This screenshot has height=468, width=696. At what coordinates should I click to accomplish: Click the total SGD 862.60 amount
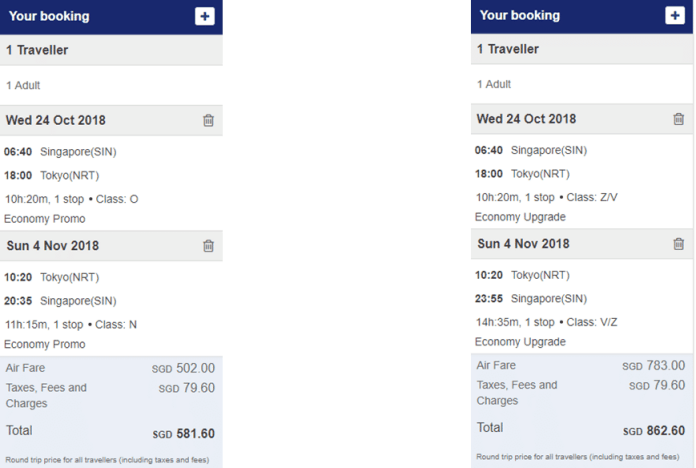654,431
